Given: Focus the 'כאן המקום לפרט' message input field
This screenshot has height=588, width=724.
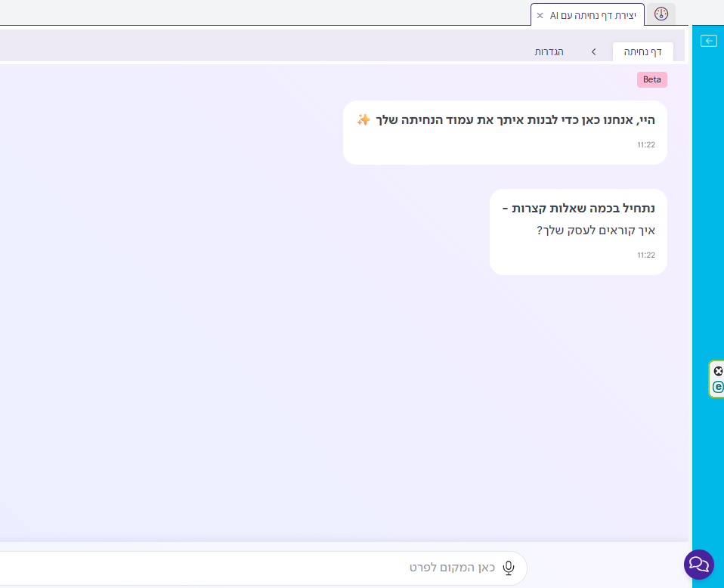Looking at the screenshot, I should tap(302, 567).
